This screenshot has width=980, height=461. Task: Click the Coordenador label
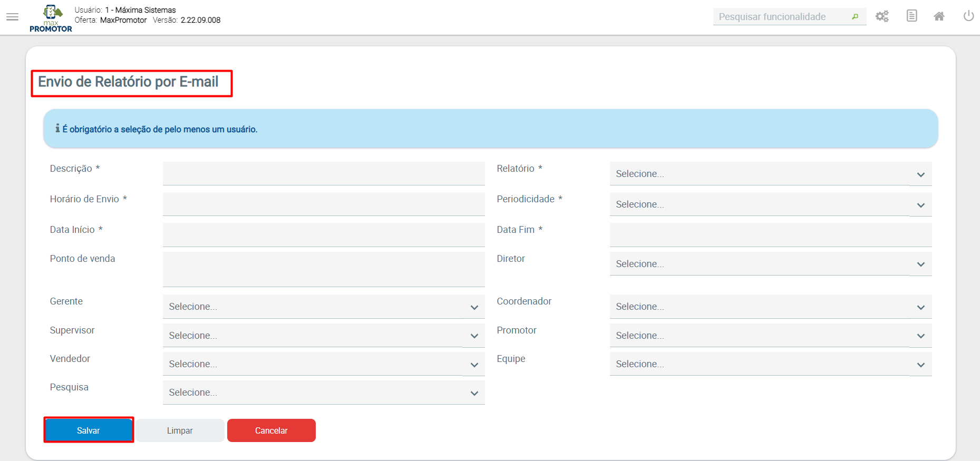point(524,301)
